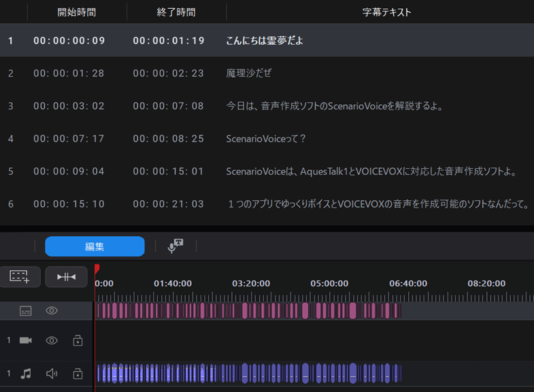Click end time 00:00:21:03
Viewport: 534px width, 392px height.
point(168,204)
